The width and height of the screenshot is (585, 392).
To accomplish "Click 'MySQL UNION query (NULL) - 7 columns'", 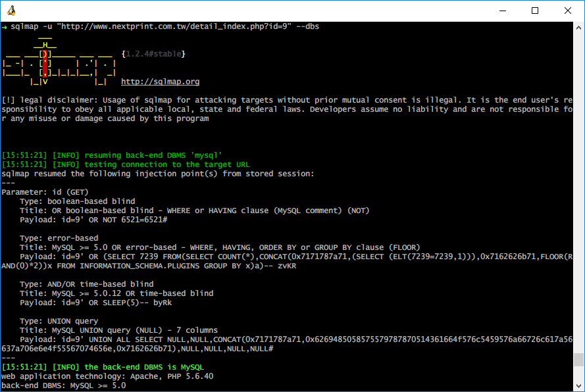I will click(118, 330).
